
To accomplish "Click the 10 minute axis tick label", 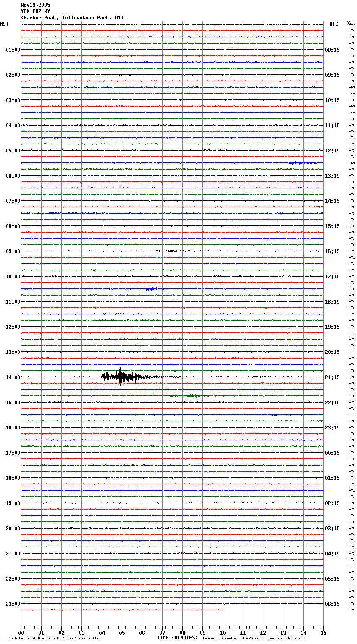I will [x=223, y=633].
